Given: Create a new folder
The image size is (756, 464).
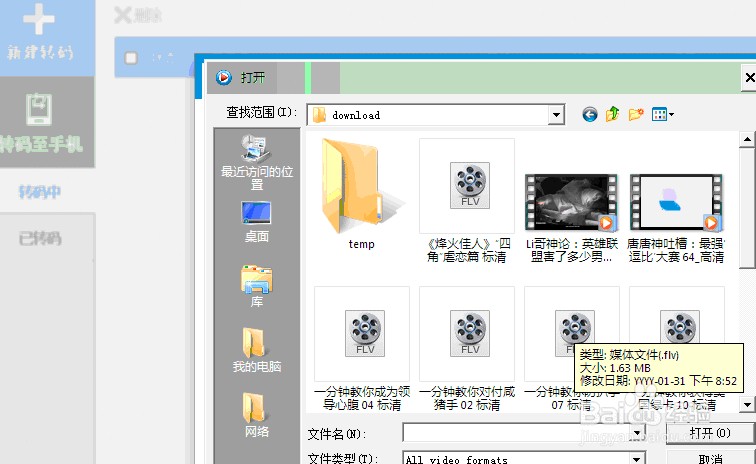Looking at the screenshot, I should pyautogui.click(x=636, y=114).
